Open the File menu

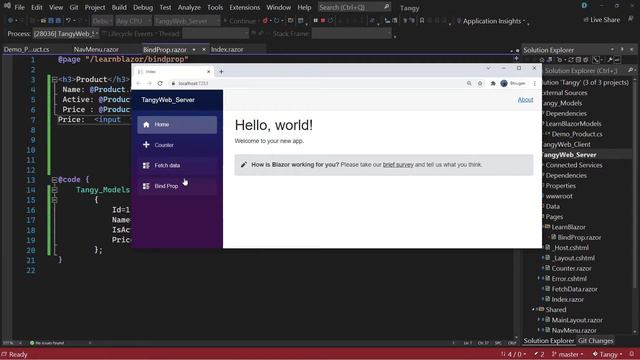19,7
